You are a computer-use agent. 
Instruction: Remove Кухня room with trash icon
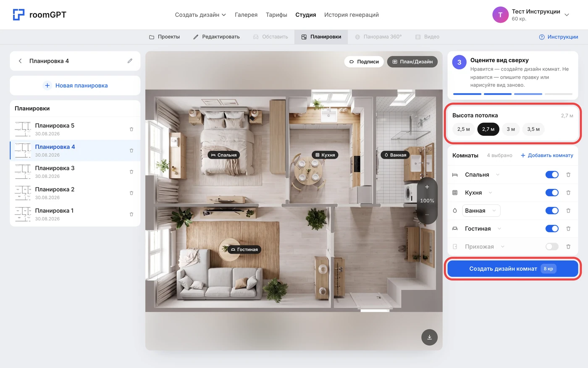[568, 193]
